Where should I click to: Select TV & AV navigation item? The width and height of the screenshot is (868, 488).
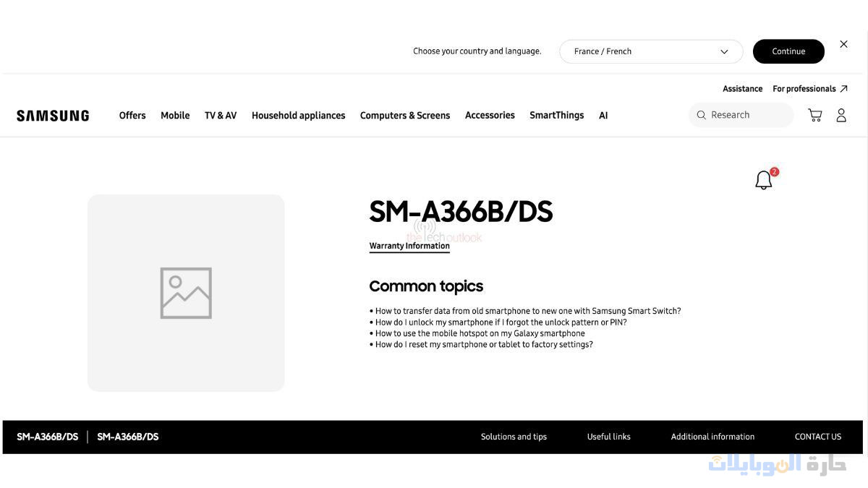(x=221, y=116)
